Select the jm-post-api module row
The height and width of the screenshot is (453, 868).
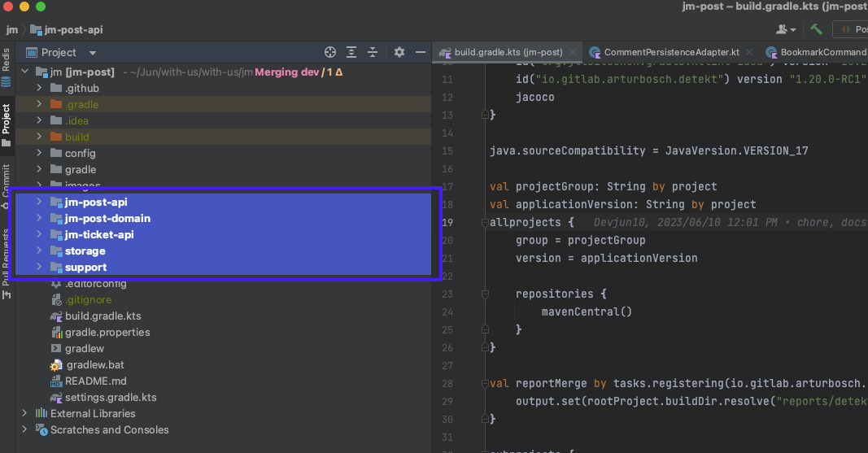click(223, 202)
